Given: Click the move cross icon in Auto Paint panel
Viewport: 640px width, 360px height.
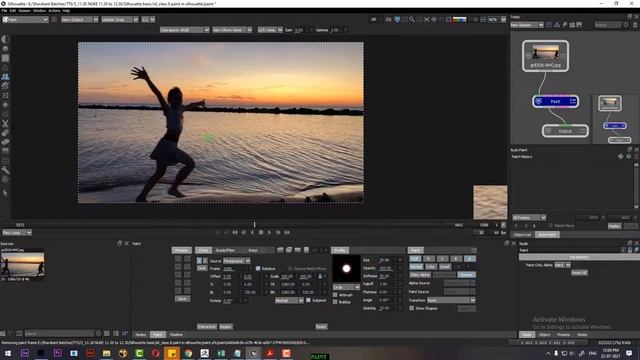Looking at the screenshot, I should click(620, 156).
